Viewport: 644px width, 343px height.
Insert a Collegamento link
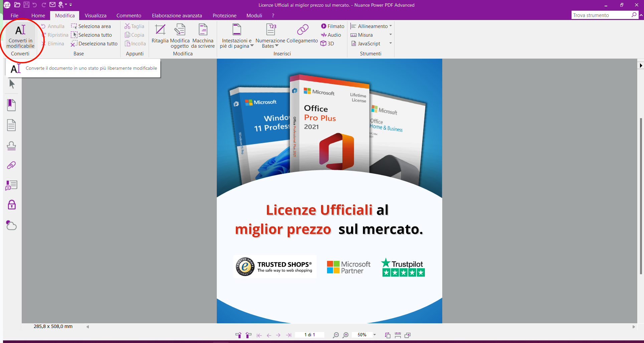coord(302,34)
